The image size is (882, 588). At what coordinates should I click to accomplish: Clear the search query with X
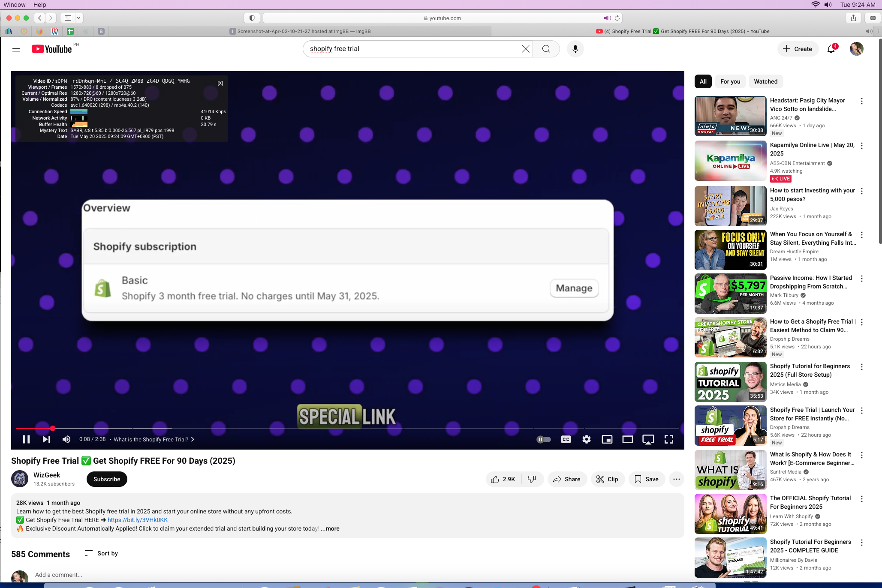click(x=525, y=49)
